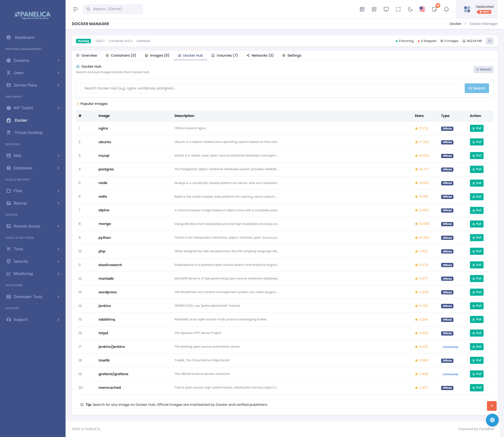Expand the Security sidebar menu
Viewport: 504px width, 437px height.
point(33,261)
